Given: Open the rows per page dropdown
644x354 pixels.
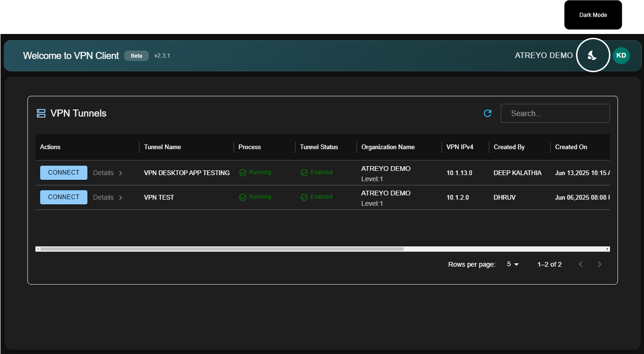Looking at the screenshot, I should coord(513,264).
